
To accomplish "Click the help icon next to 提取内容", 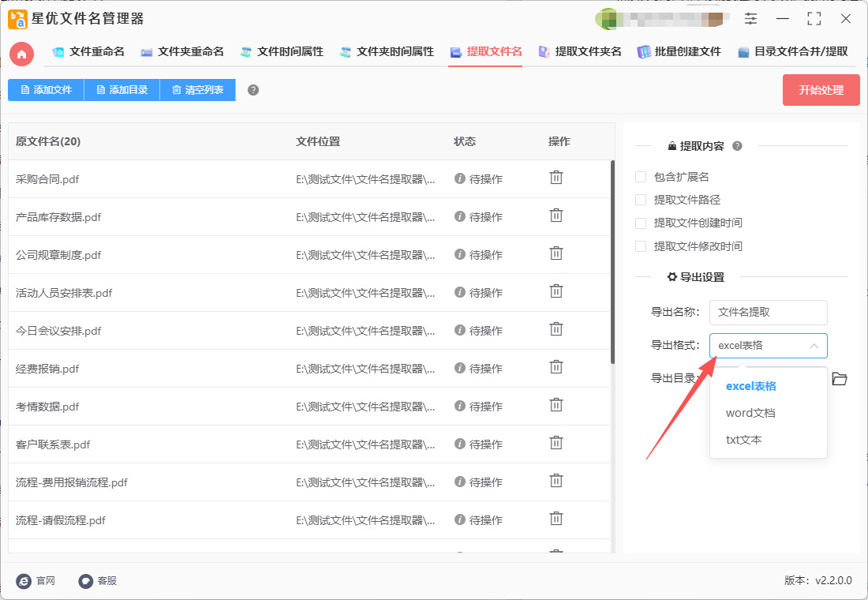I will tap(737, 146).
